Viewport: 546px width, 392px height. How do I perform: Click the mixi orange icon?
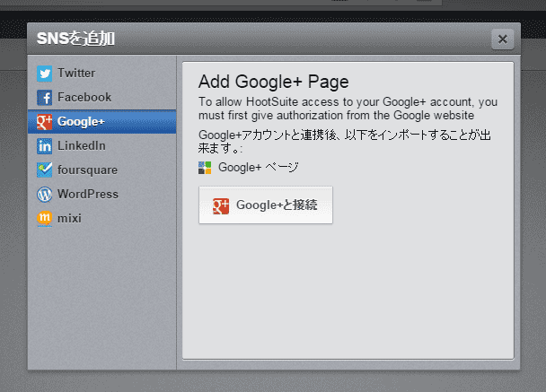(45, 219)
